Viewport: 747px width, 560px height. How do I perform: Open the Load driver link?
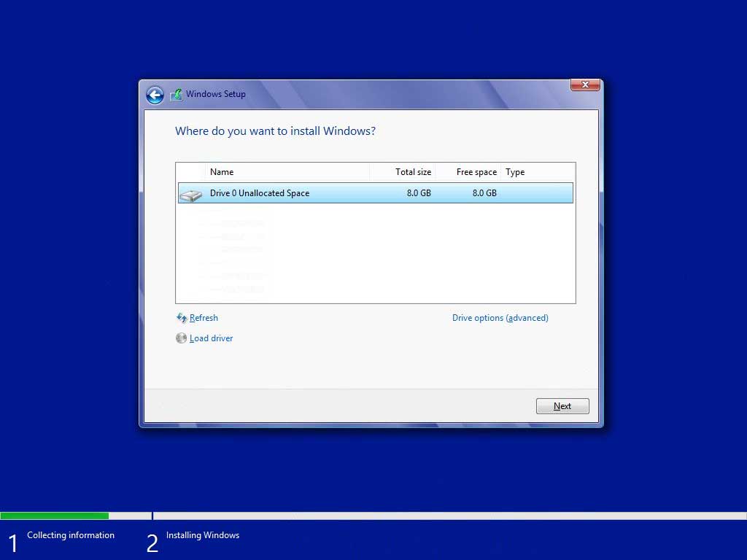pos(211,338)
